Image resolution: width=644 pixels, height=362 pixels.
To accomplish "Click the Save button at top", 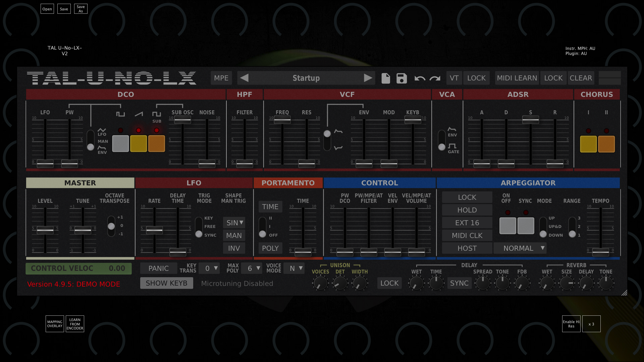I will 64,9.
